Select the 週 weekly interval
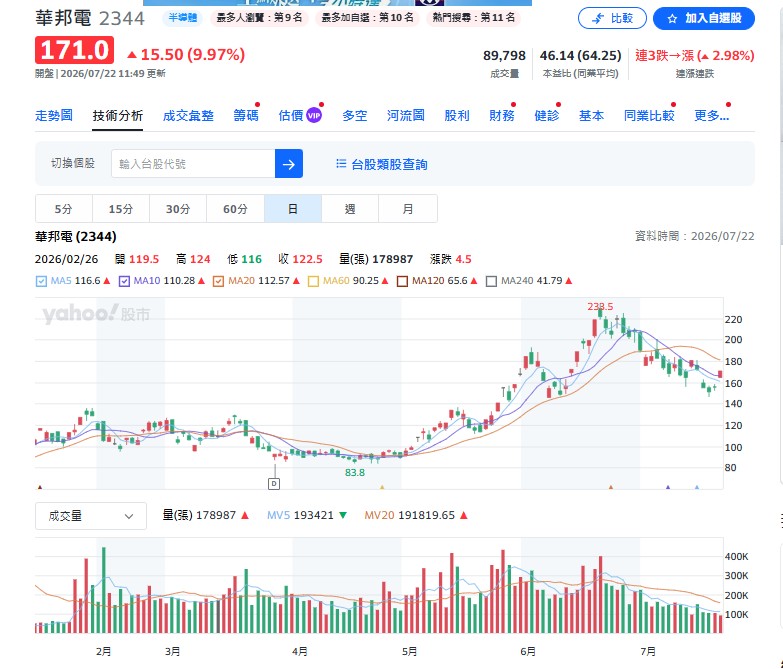The width and height of the screenshot is (783, 669). pos(350,209)
